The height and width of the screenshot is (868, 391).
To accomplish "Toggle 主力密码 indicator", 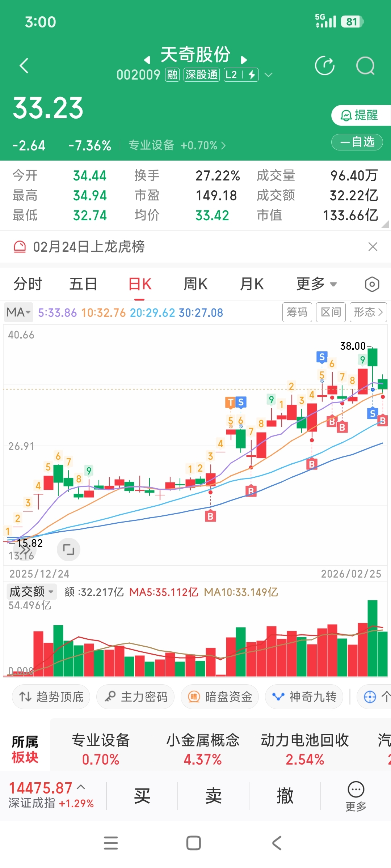I will click(135, 697).
